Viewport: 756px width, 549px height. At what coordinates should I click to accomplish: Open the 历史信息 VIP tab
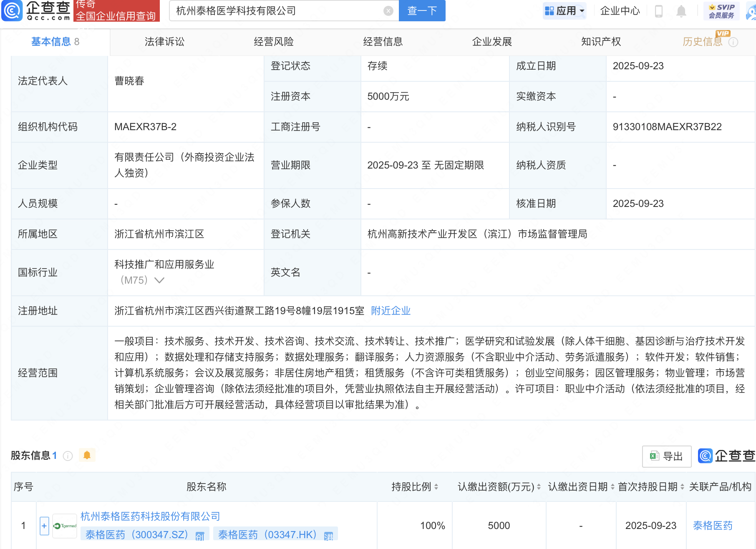pos(703,42)
